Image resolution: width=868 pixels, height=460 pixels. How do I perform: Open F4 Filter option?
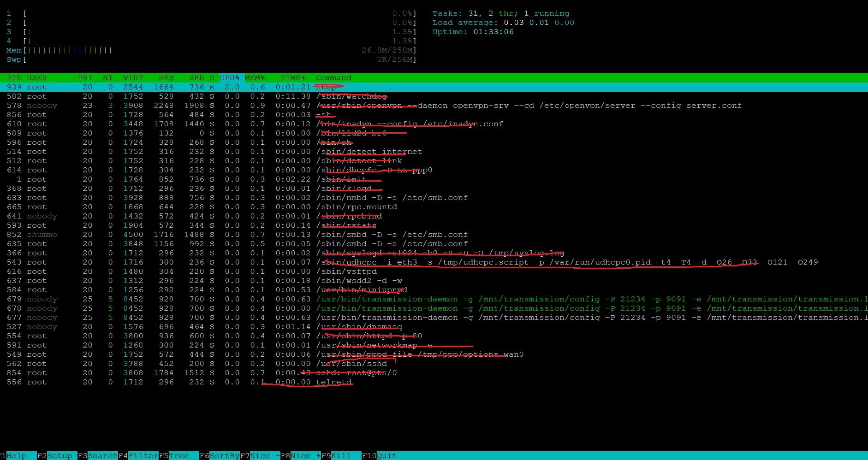point(138,456)
